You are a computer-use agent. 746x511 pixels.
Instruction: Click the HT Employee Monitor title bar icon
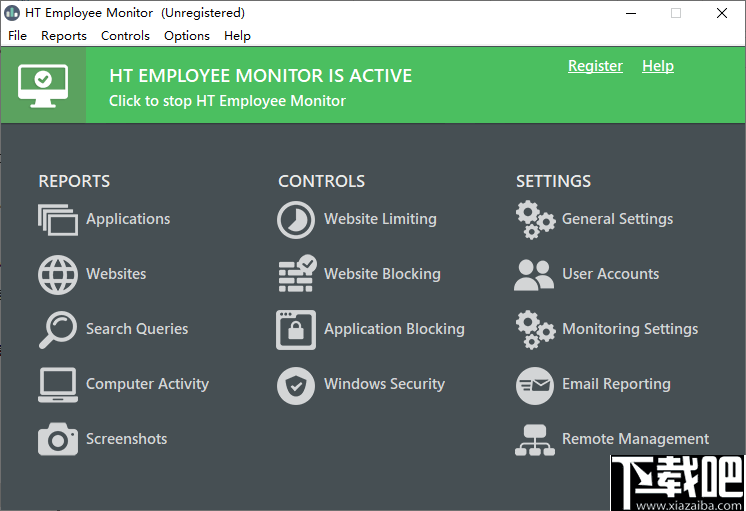(12, 13)
